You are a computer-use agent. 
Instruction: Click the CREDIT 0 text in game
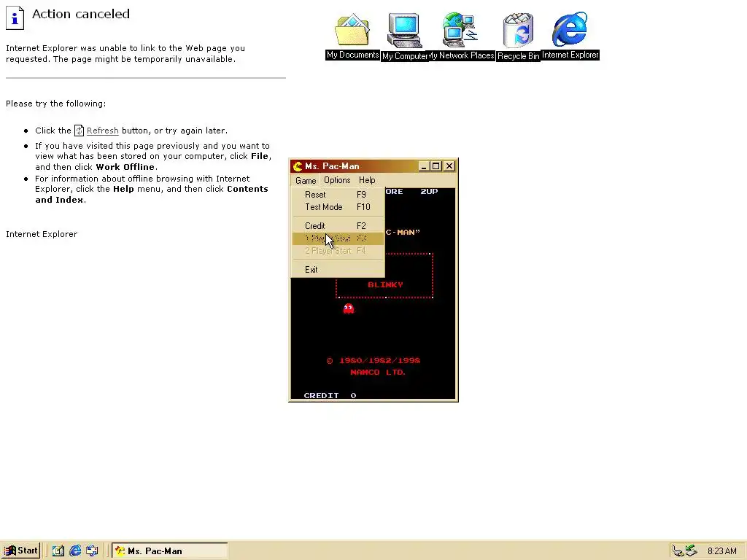point(330,395)
